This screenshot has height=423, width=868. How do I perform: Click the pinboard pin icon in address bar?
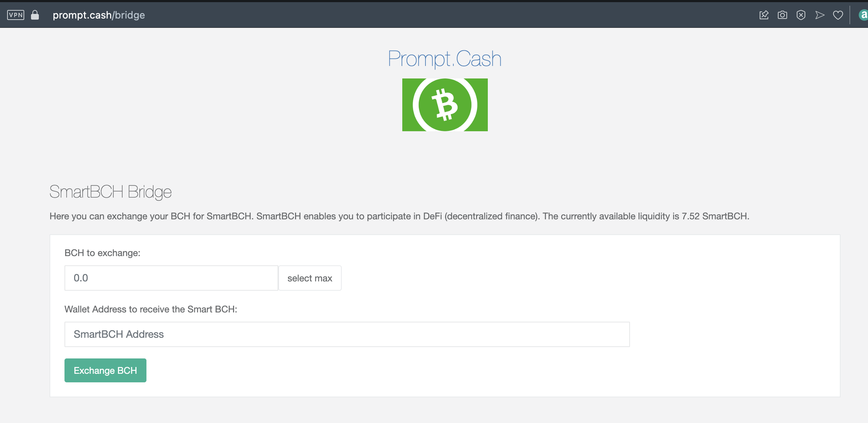pyautogui.click(x=764, y=15)
